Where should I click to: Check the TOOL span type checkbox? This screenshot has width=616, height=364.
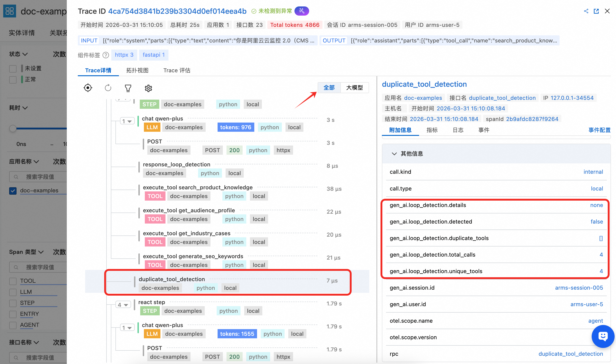pos(13,281)
